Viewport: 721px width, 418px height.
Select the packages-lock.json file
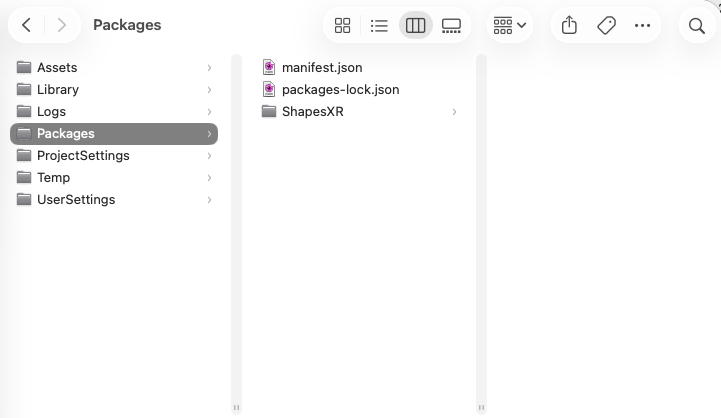click(x=340, y=90)
